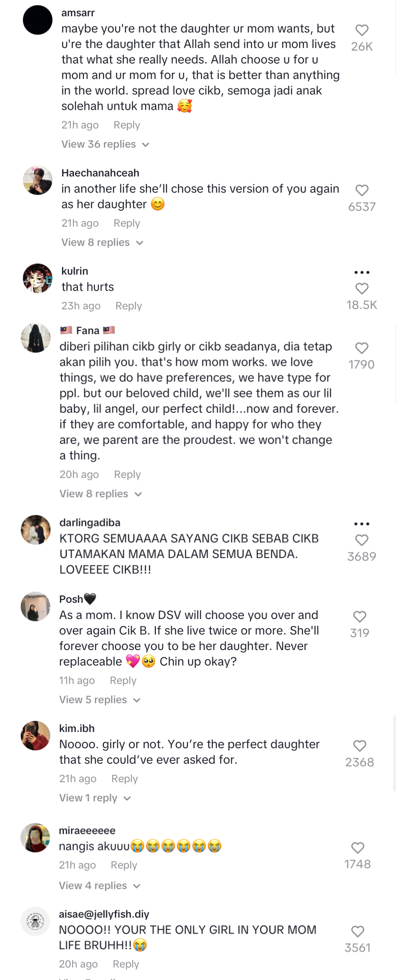Tap the heart on Haechanahceah's comment
Viewport: 396px width, 980px height.
pyautogui.click(x=362, y=190)
